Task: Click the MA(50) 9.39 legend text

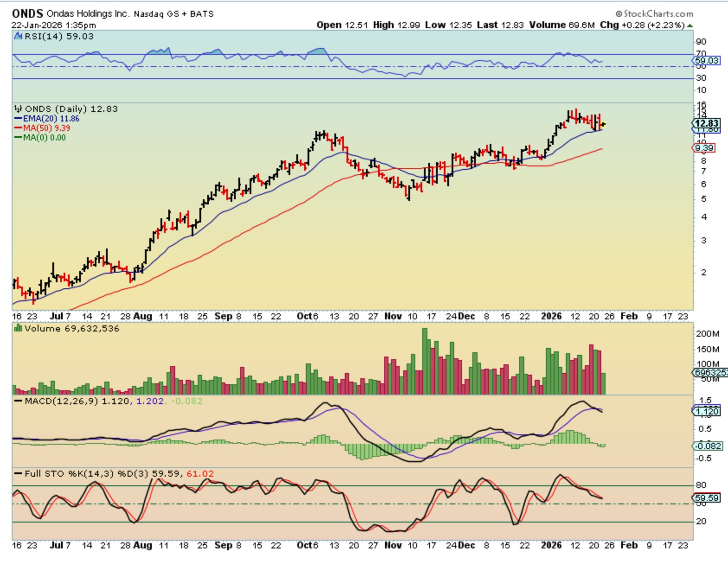Action: click(47, 128)
